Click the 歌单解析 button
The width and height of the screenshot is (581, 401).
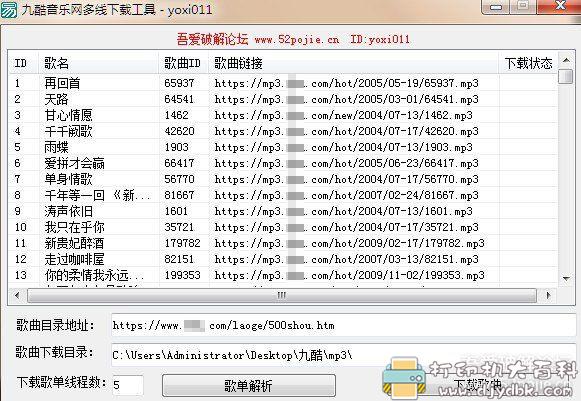(249, 386)
